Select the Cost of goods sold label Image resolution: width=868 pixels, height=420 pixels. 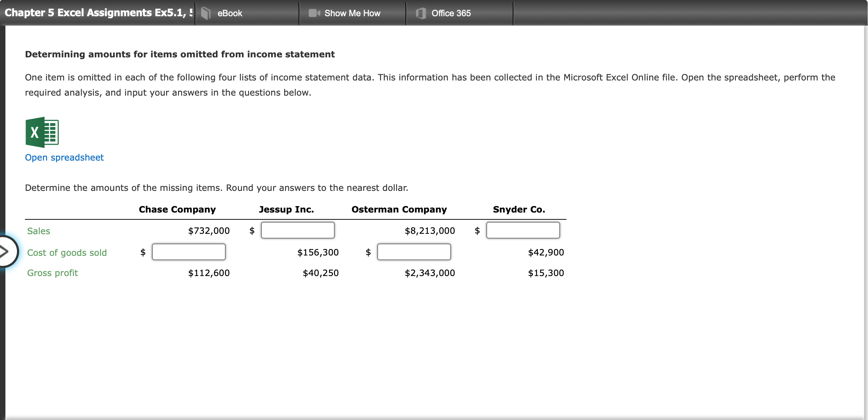click(x=67, y=253)
